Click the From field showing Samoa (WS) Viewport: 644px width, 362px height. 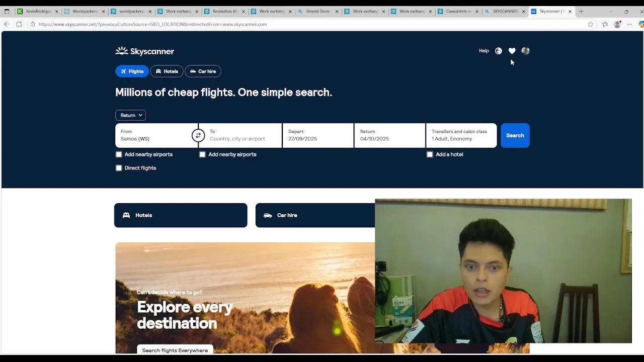[156, 135]
